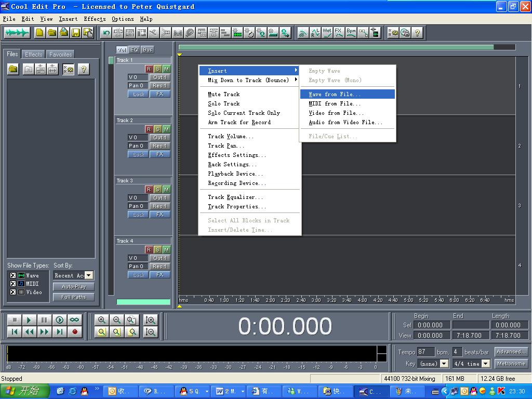
Task: Select Track Equalizer from context menu
Action: point(250,197)
